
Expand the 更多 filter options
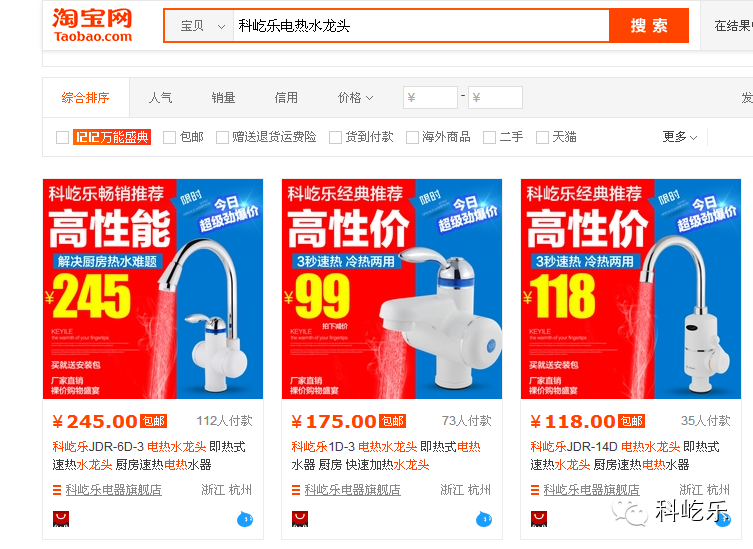pos(680,137)
